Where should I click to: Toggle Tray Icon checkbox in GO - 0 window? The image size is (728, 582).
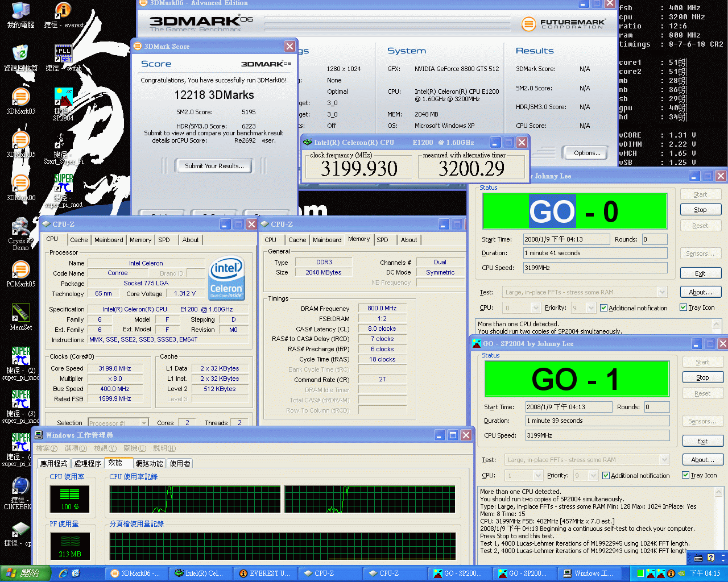697,307
